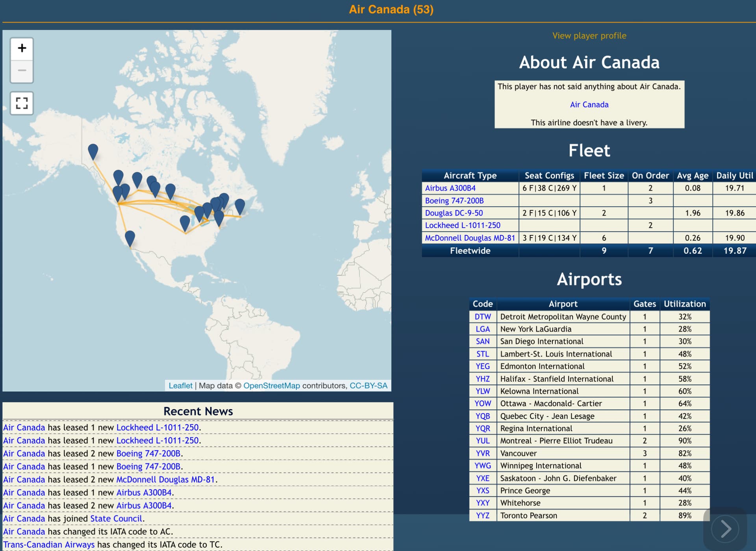Zoom in on the route map
The width and height of the screenshot is (756, 551).
22,48
